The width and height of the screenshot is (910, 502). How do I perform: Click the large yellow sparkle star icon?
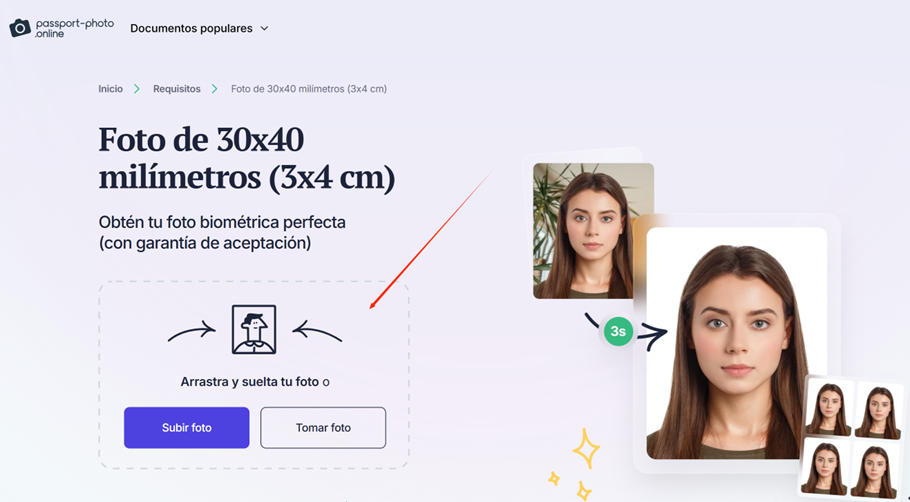pyautogui.click(x=586, y=448)
